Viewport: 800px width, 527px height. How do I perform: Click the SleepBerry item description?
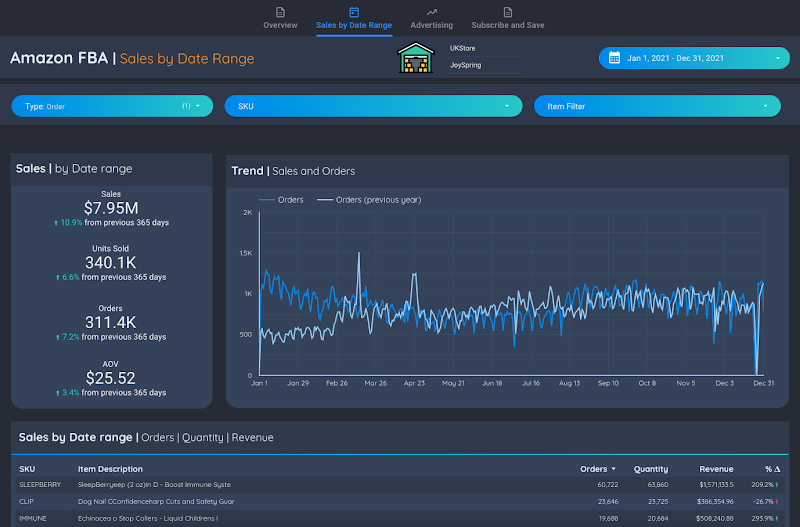pos(154,485)
